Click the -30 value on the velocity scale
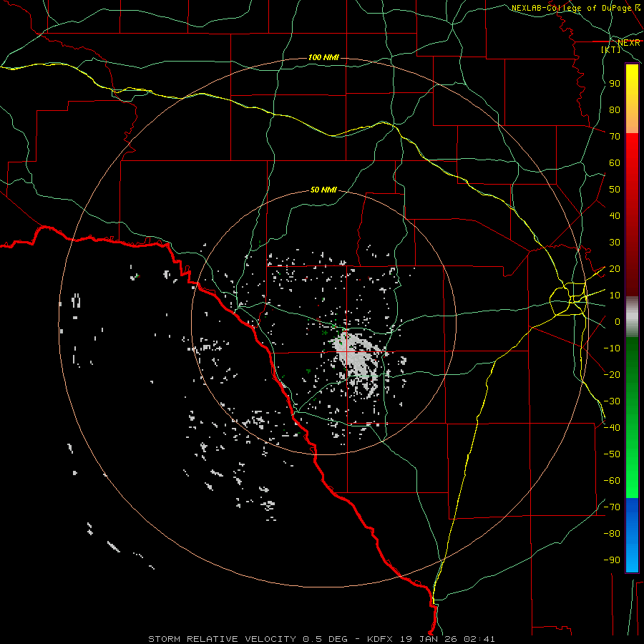Screen dimensions: 644x644 tap(612, 401)
